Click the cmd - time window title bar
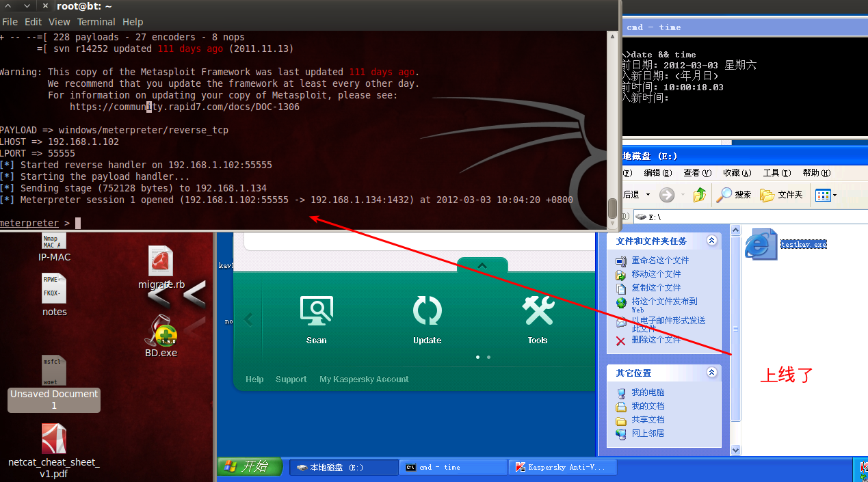This screenshot has height=482, width=868. 745,27
